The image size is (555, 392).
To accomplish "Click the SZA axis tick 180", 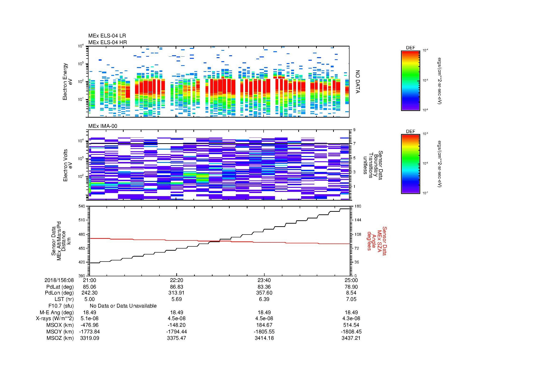I will [358, 206].
